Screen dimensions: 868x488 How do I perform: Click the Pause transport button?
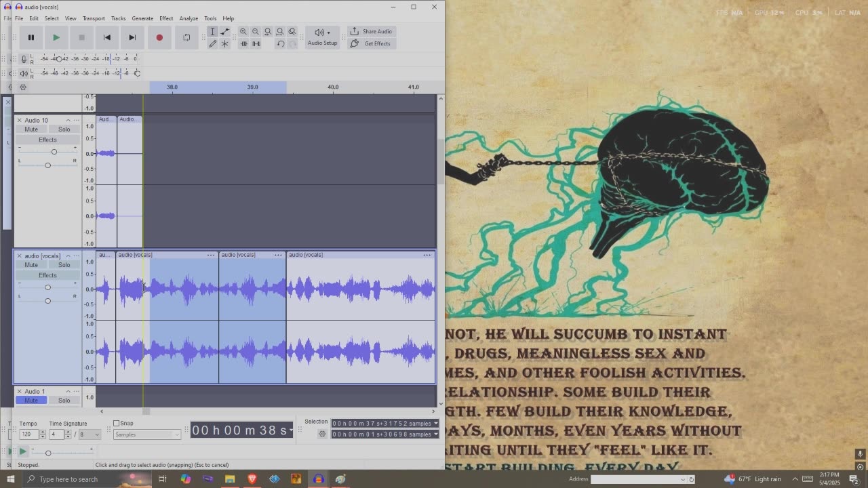pos(31,38)
